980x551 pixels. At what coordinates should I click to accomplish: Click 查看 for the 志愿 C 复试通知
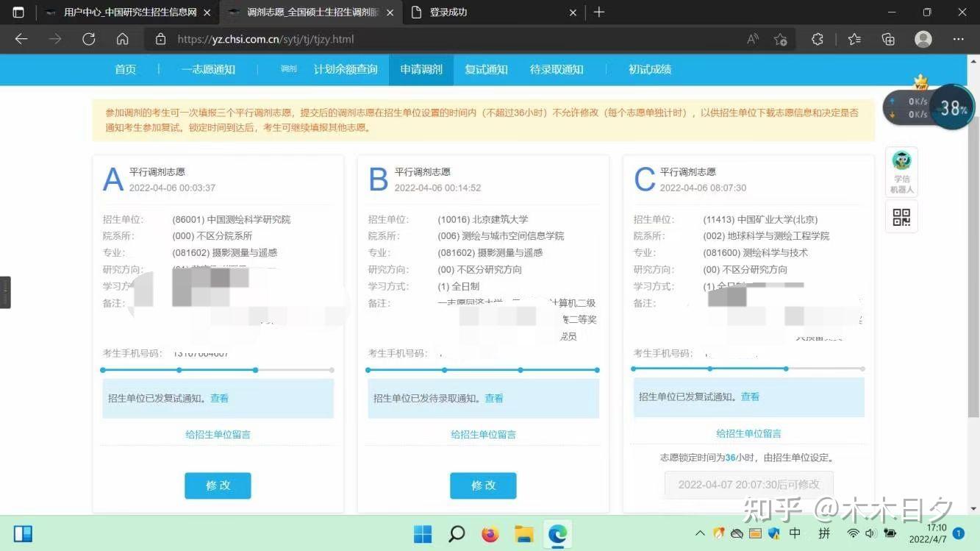click(x=750, y=397)
